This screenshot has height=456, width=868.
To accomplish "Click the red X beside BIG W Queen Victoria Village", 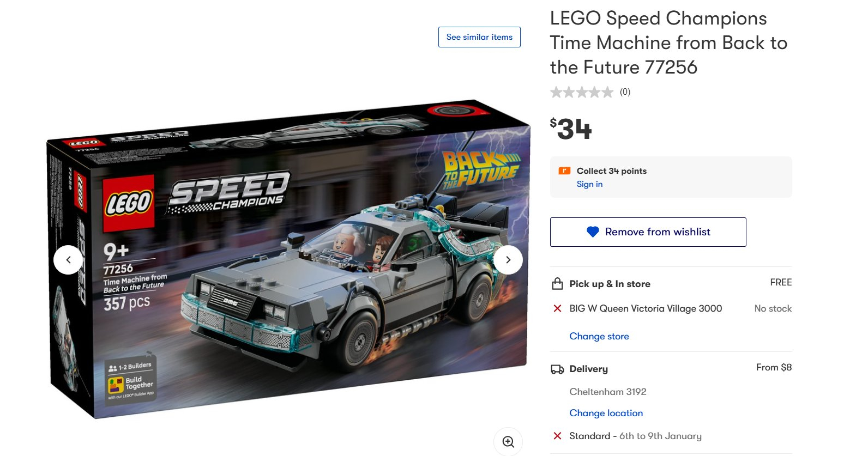I will (557, 308).
